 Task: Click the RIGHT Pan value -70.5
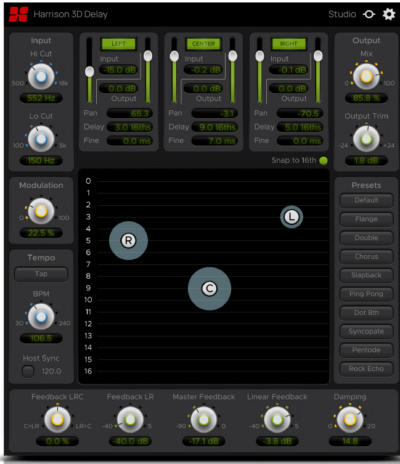300,113
